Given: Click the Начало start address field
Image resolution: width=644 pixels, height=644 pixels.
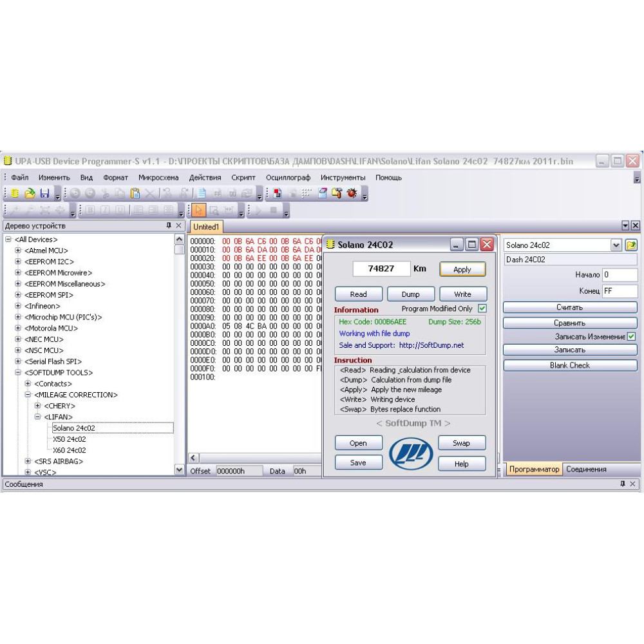Looking at the screenshot, I should point(620,275).
